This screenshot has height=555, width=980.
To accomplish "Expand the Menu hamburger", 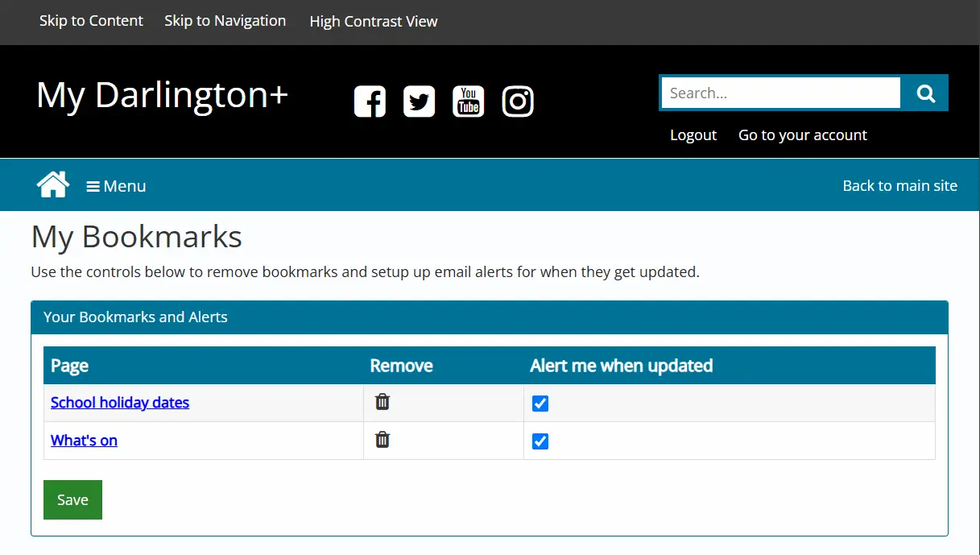I will pos(117,186).
